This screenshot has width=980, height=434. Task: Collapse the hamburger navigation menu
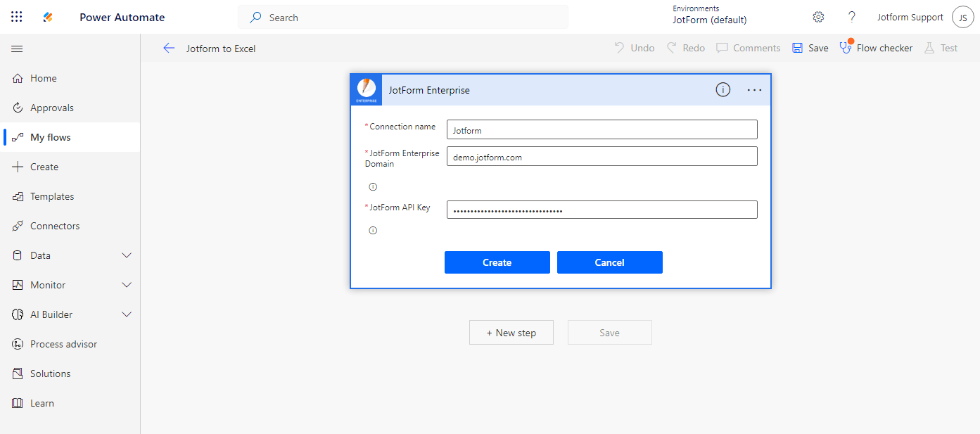coord(17,49)
